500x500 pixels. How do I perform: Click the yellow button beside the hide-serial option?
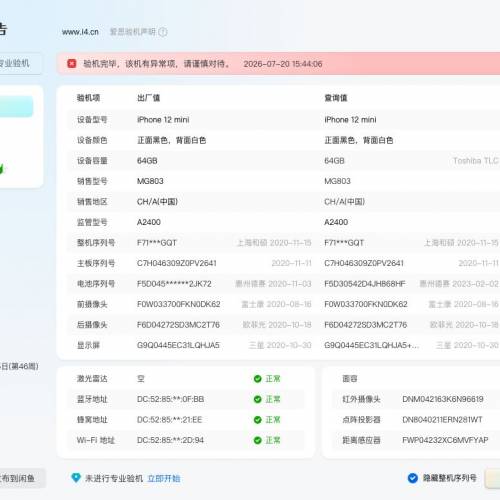pos(493,479)
